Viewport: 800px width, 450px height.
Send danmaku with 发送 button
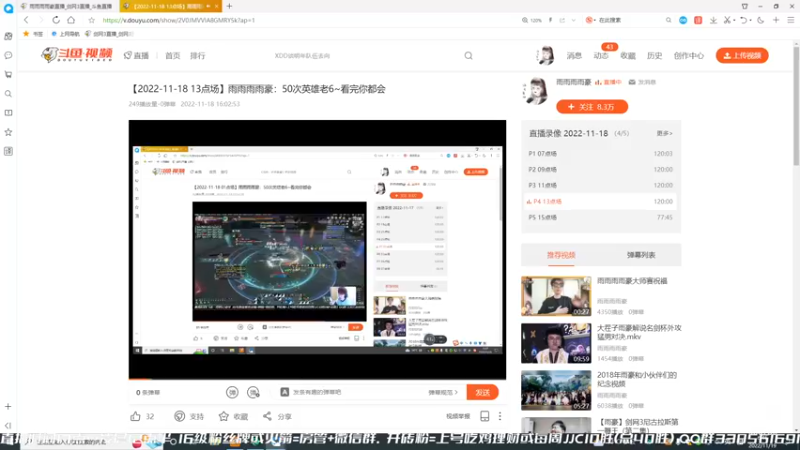(482, 392)
